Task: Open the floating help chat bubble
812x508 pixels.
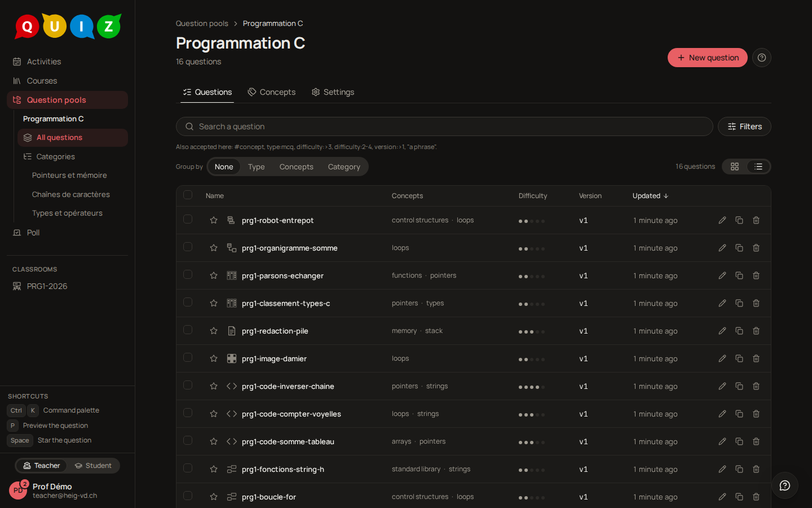Action: point(785,485)
